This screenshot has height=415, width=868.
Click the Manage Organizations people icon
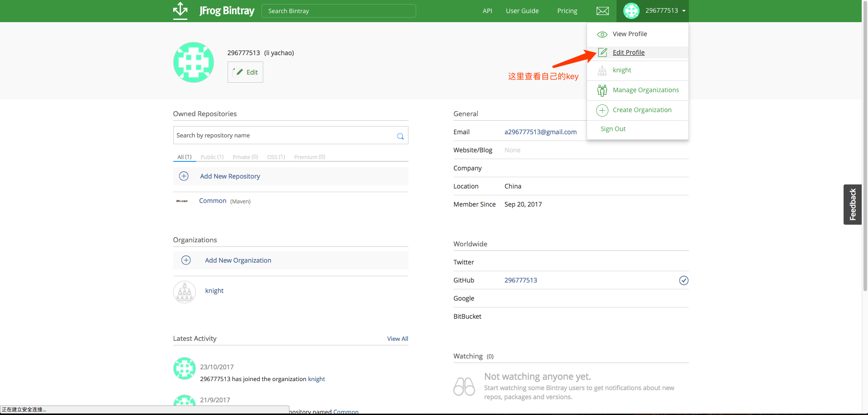click(x=602, y=90)
